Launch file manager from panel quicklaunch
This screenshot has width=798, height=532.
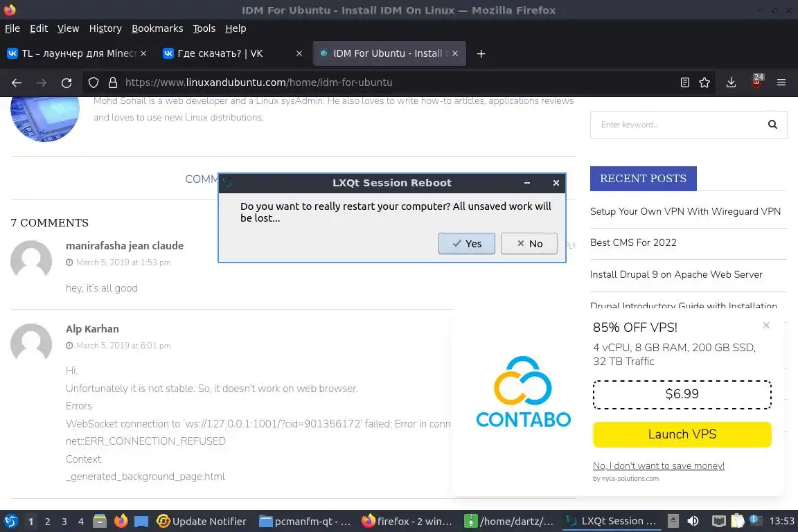(x=100, y=521)
